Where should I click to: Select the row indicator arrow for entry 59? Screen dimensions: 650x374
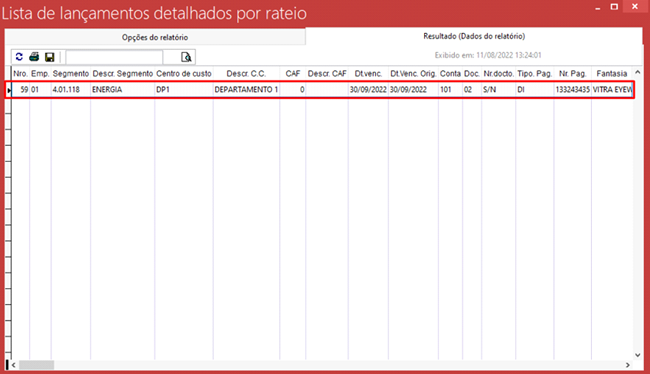point(9,90)
